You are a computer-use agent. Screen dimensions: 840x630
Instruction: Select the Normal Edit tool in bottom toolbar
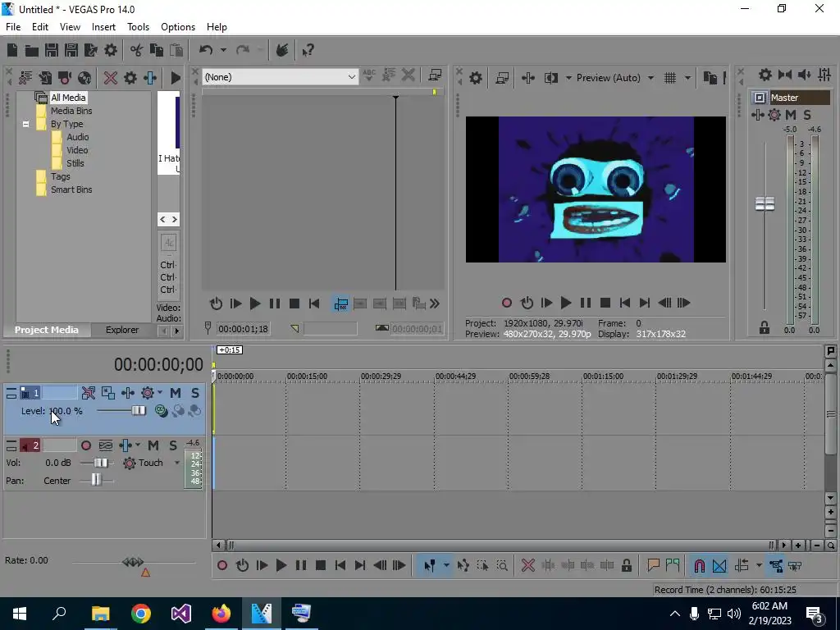(x=430, y=565)
